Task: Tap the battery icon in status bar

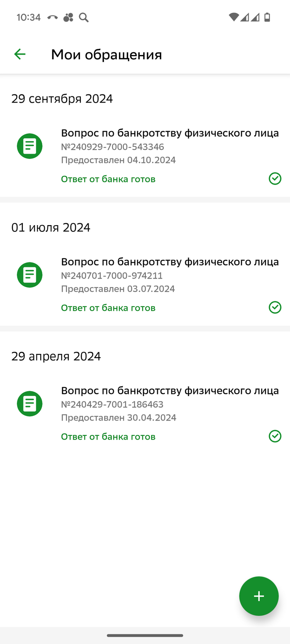Action: click(267, 17)
